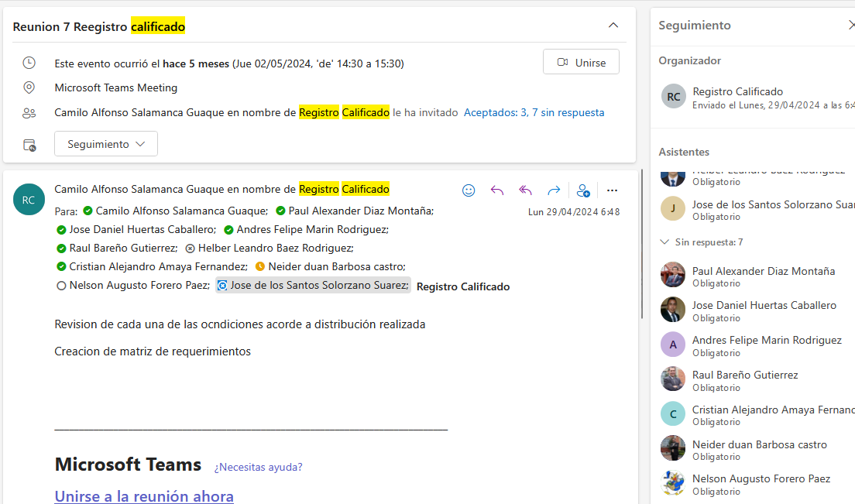Click the add person icon in message toolbar
855x504 pixels.
coord(583,190)
